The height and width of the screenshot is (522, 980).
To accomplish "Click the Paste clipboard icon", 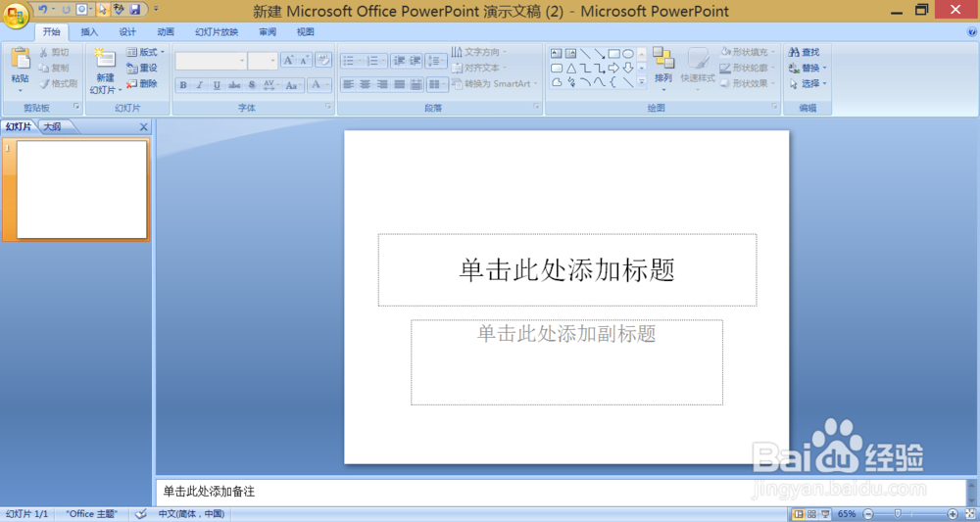I will (20, 59).
